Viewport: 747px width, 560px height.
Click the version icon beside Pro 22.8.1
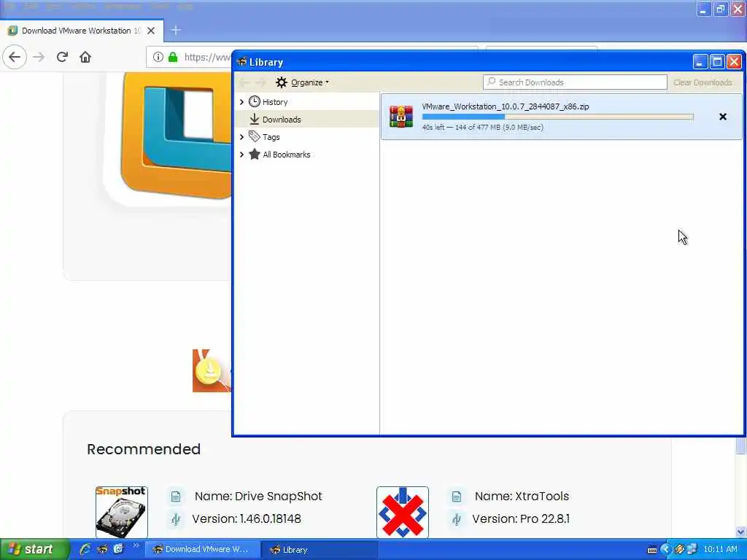tap(457, 519)
